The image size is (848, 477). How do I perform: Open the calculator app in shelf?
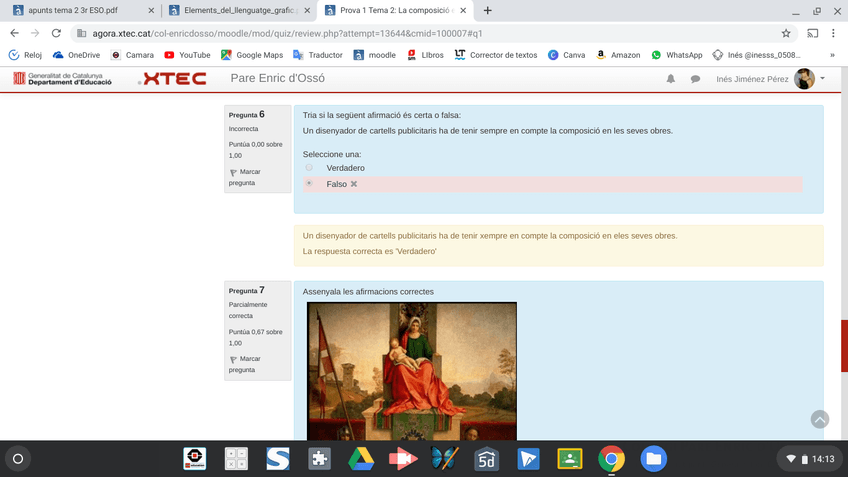coord(236,459)
